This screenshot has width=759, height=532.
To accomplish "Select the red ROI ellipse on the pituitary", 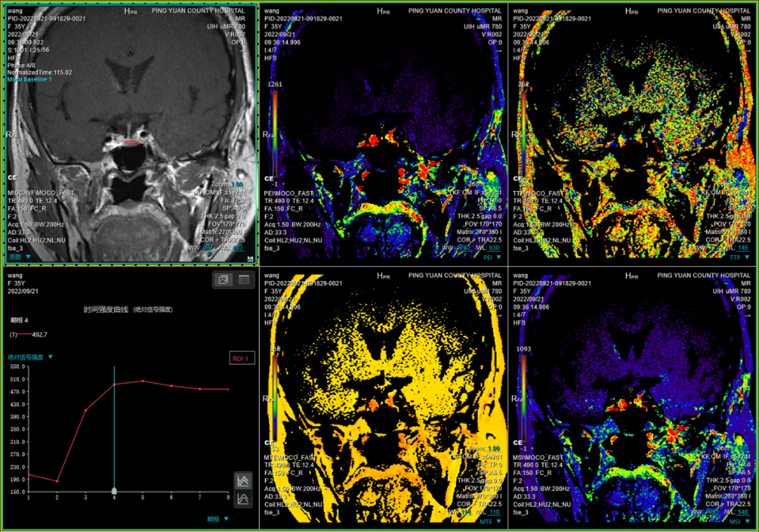I will 131,143.
